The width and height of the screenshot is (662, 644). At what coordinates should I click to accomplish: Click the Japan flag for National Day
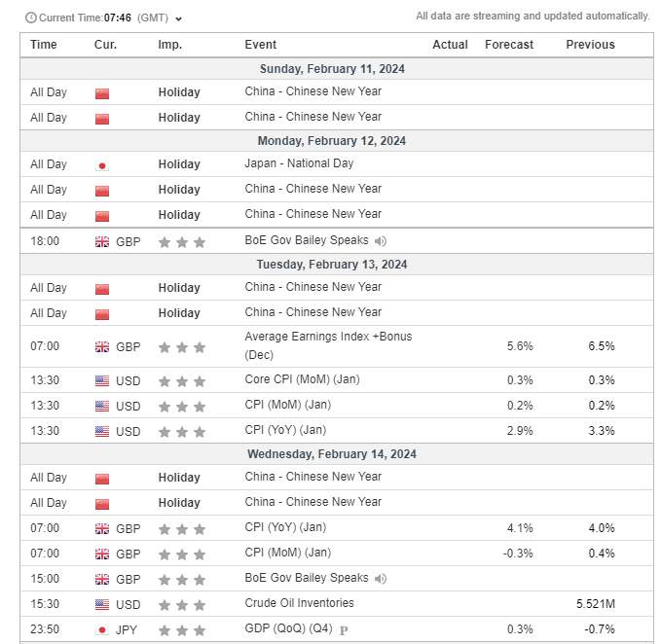[x=102, y=165]
